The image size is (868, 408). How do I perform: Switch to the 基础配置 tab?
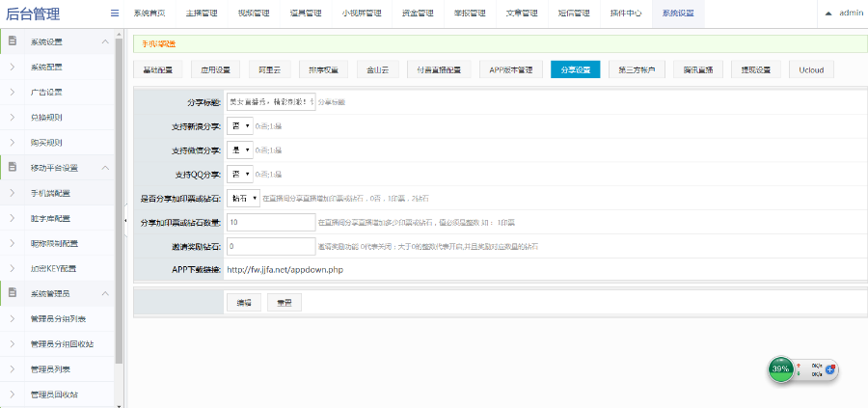click(x=158, y=69)
